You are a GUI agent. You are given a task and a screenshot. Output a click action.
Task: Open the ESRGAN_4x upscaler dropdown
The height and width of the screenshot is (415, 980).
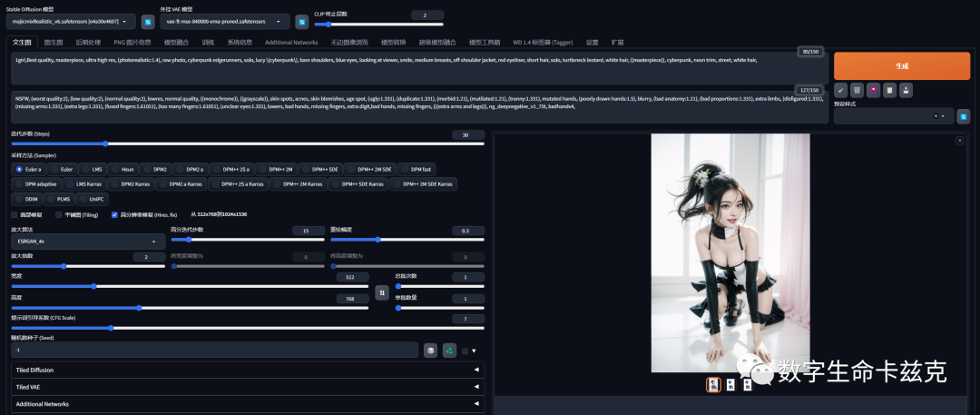tap(88, 242)
